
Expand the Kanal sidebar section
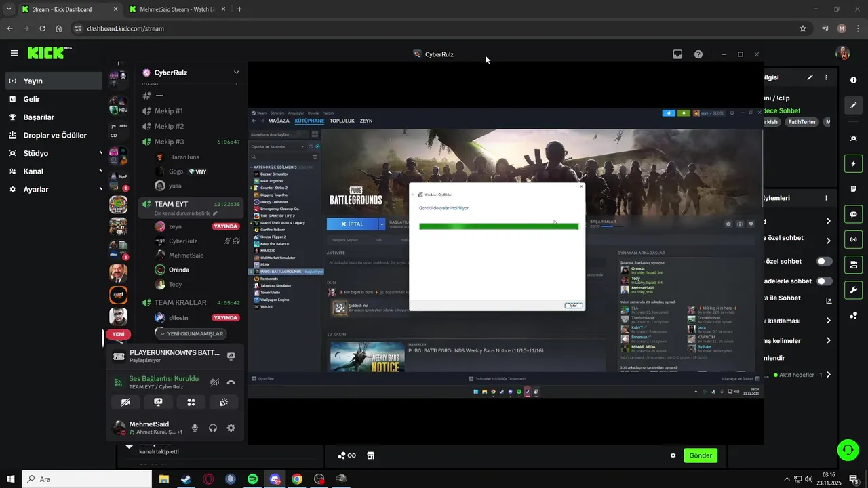pyautogui.click(x=101, y=171)
